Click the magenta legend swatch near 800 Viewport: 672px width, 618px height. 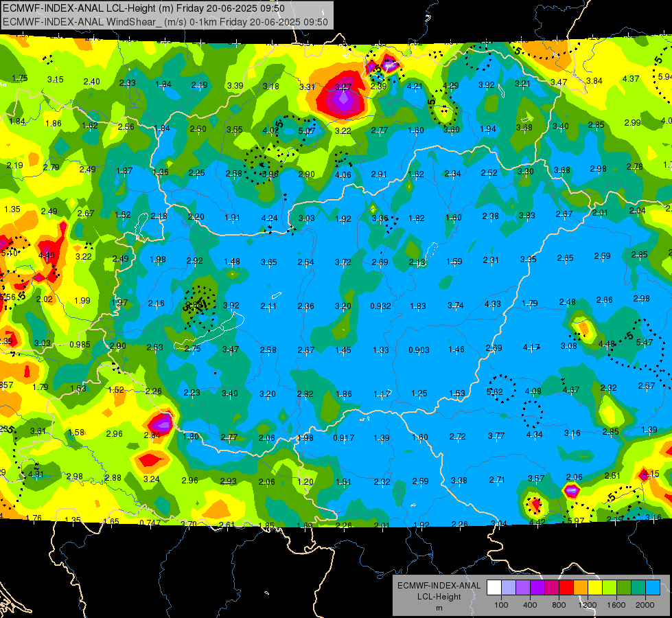[x=552, y=588]
